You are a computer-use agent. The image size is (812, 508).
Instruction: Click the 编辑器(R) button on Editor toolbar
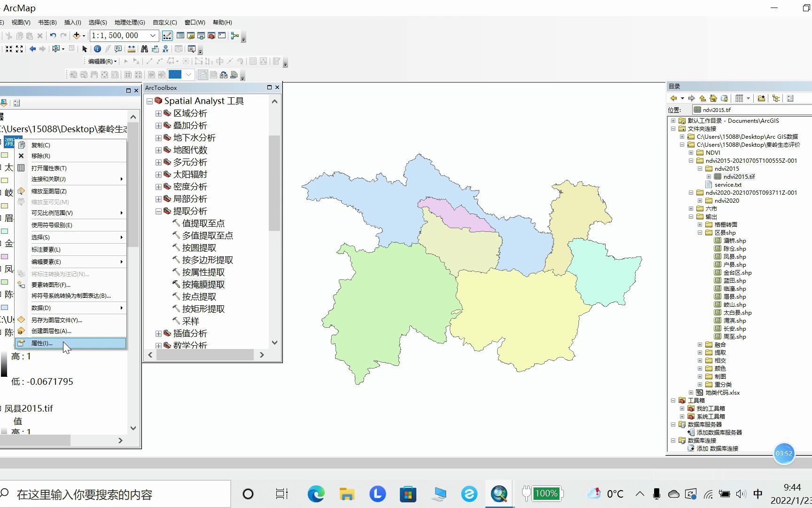(101, 61)
